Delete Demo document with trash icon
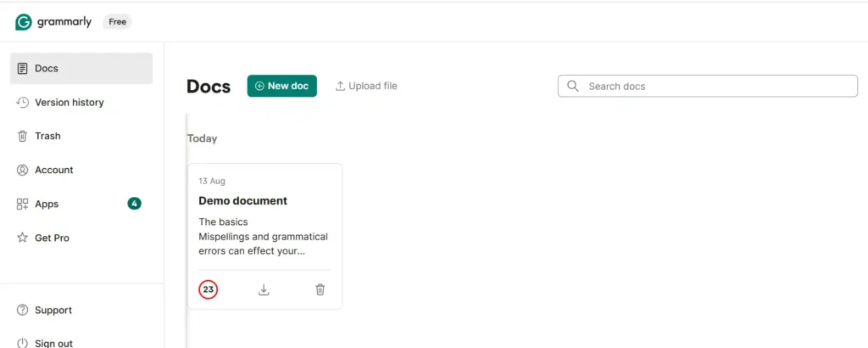The height and width of the screenshot is (348, 868). [320, 289]
